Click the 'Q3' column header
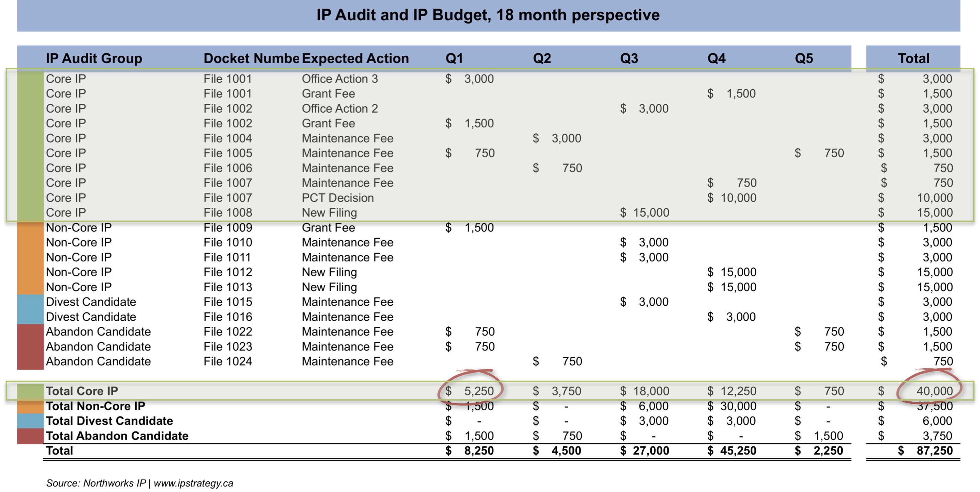This screenshot has height=492, width=980. click(629, 58)
